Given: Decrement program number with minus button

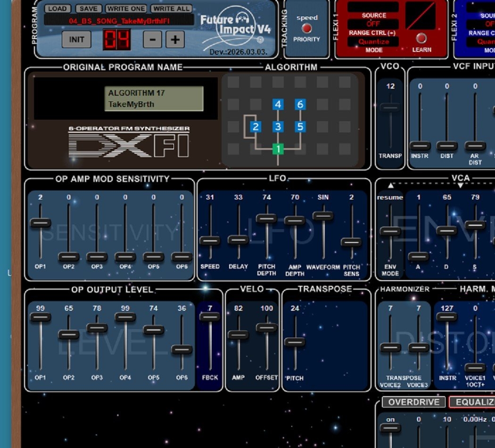Looking at the screenshot, I should click(152, 40).
